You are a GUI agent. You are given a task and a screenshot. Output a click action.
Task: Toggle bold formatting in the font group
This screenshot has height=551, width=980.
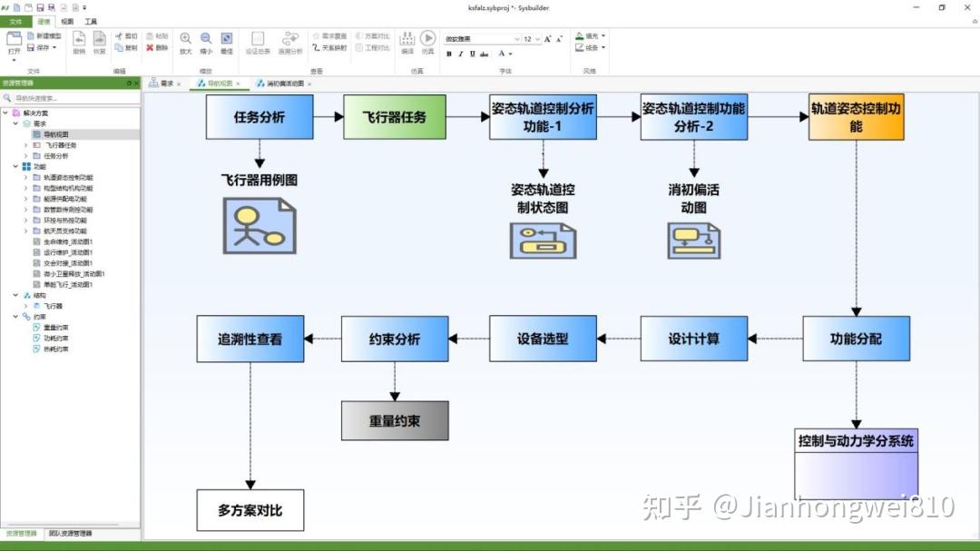(449, 54)
